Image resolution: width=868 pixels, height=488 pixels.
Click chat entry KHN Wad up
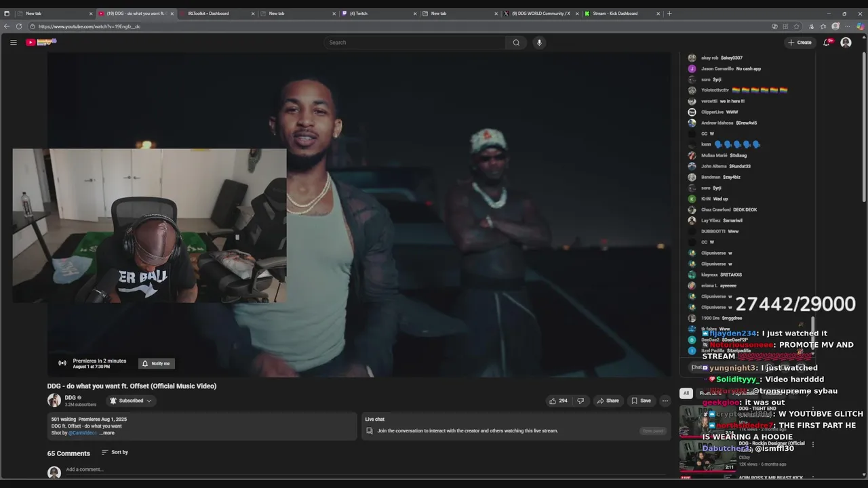[707, 199]
